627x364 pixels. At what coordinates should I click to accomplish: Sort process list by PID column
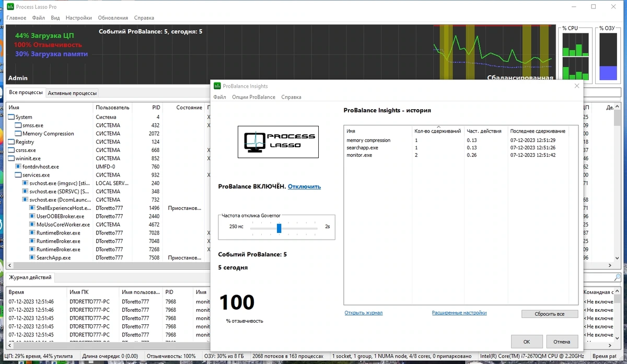147,107
